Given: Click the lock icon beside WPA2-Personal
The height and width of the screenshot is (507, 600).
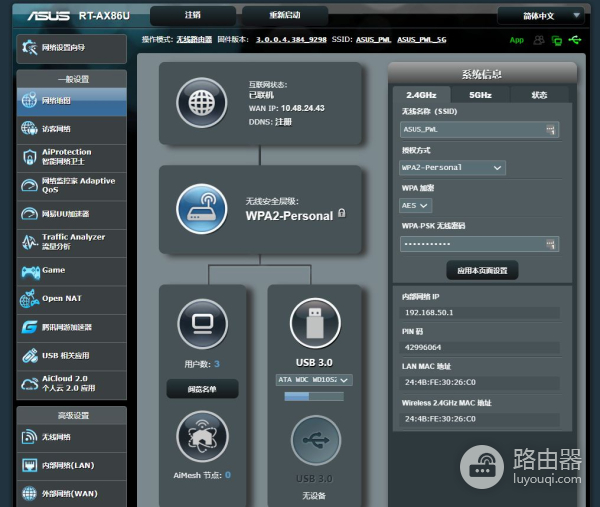Looking at the screenshot, I should pyautogui.click(x=342, y=213).
